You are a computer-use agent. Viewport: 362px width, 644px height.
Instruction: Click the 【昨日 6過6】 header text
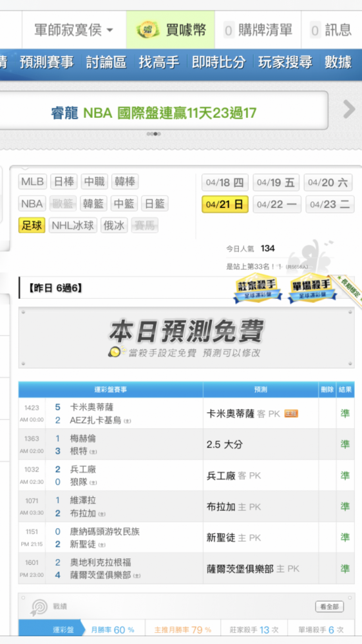[55, 289]
